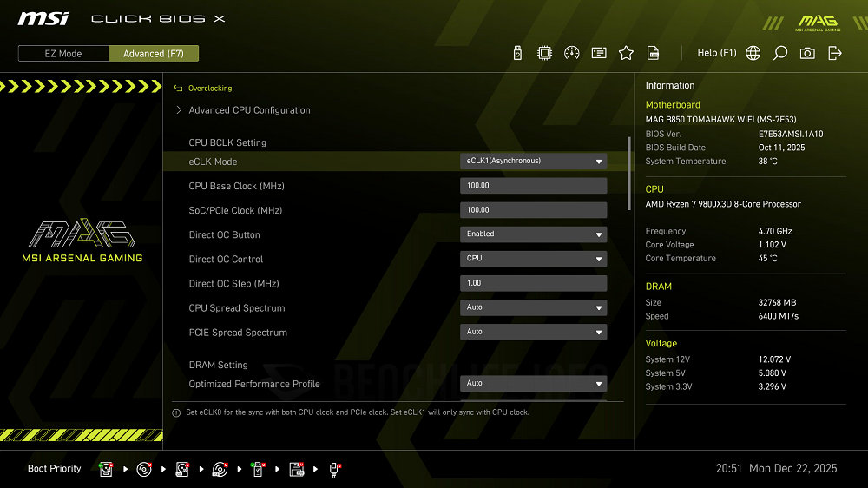Open the M-Flash USB drive icon
Image resolution: width=868 pixels, height=488 pixels.
point(518,53)
